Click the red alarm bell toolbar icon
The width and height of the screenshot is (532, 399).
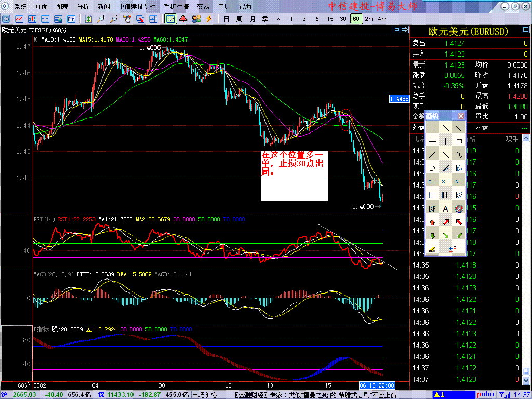(x=183, y=19)
